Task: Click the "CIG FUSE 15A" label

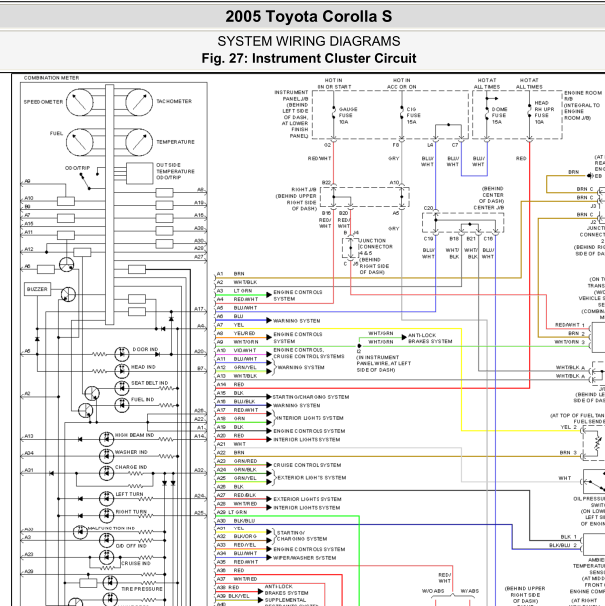Action: 414,116
